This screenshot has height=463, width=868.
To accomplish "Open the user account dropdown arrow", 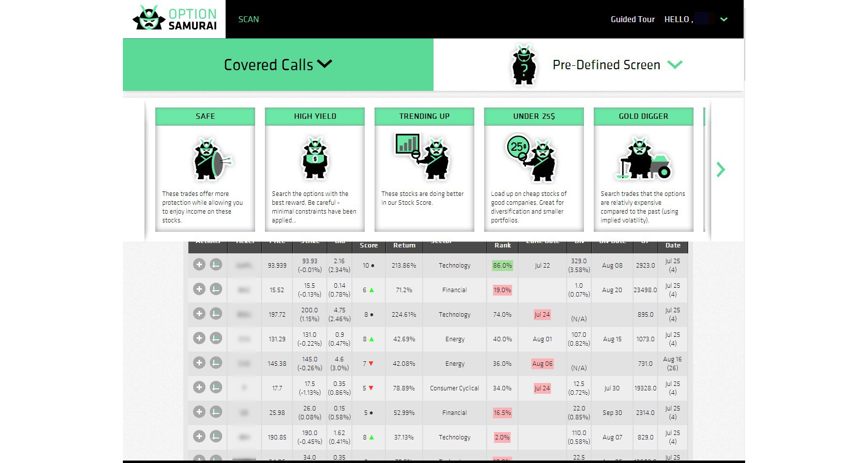I will click(x=723, y=20).
